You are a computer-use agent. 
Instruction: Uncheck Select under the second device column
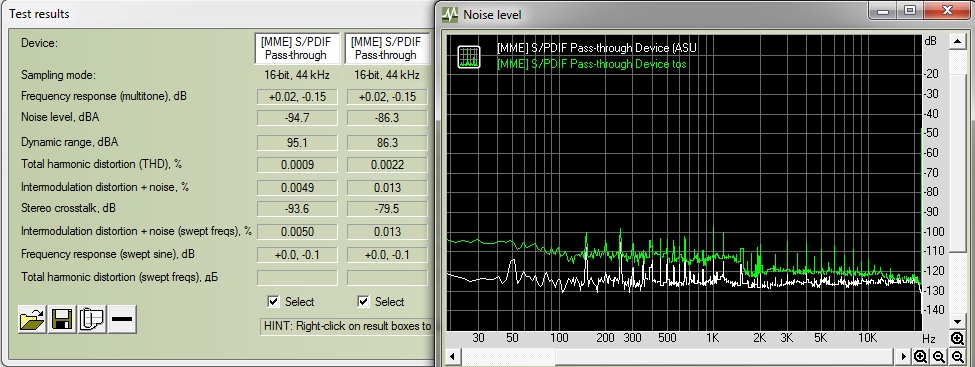point(363,302)
